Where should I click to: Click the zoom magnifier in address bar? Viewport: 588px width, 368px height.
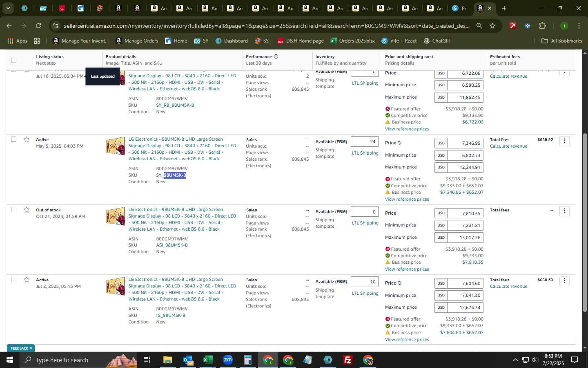tap(479, 26)
